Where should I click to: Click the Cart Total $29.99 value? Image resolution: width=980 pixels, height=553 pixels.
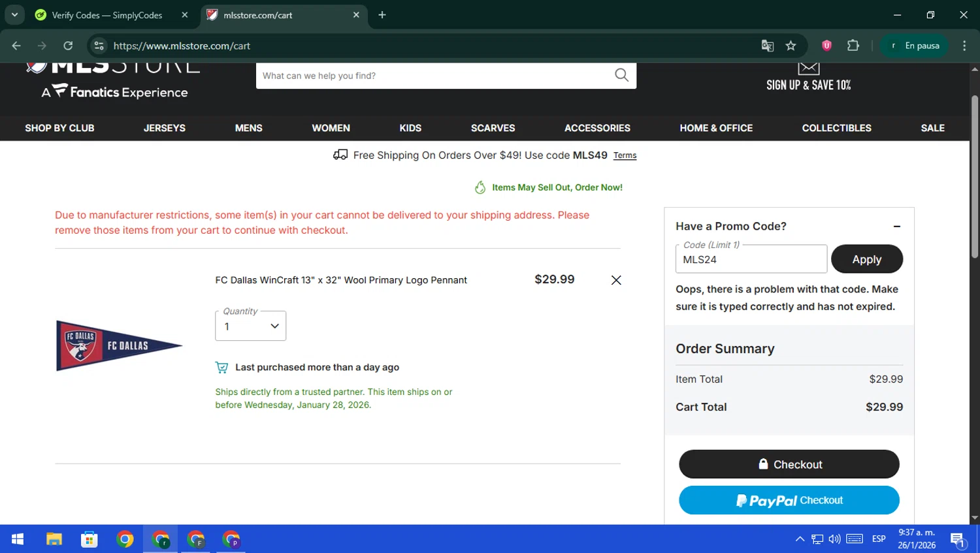tap(885, 407)
